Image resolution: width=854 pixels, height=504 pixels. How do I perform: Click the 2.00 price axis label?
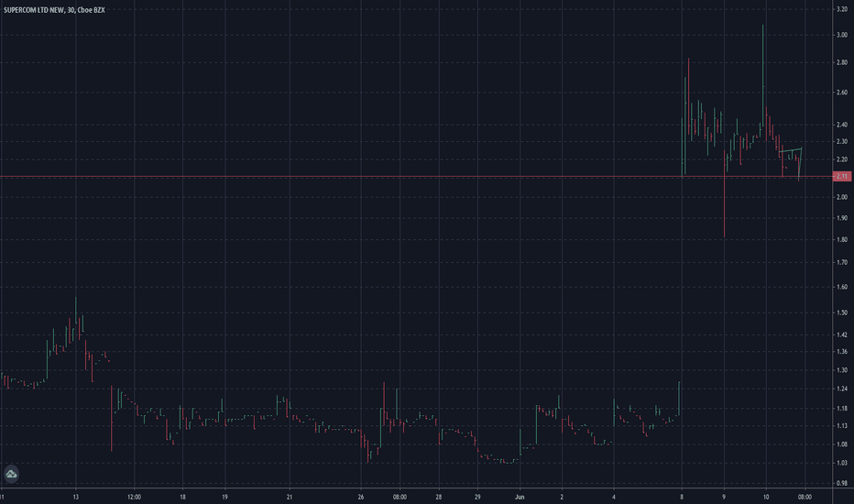pyautogui.click(x=841, y=197)
